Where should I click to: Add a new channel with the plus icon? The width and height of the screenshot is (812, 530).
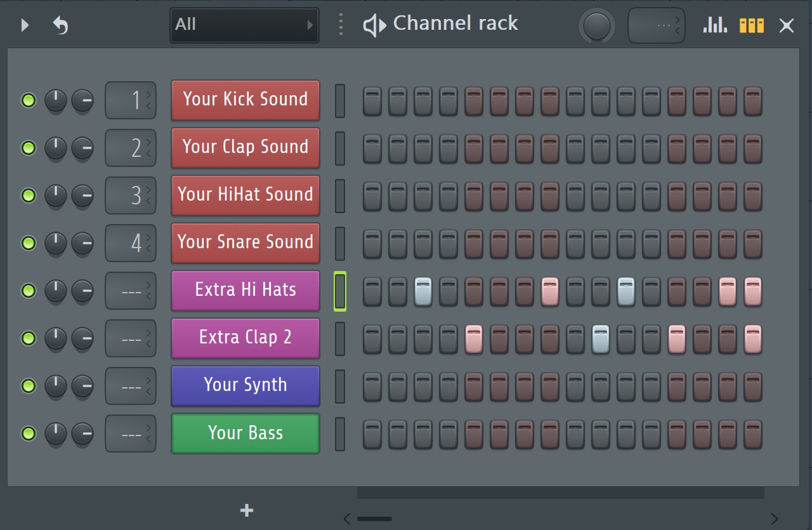[x=246, y=510]
